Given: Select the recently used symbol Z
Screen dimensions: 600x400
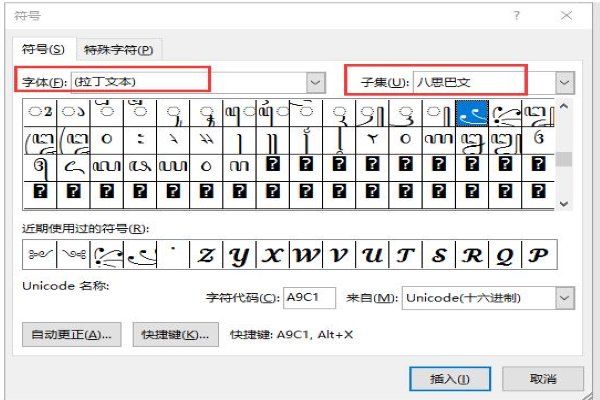Looking at the screenshot, I should tap(206, 255).
